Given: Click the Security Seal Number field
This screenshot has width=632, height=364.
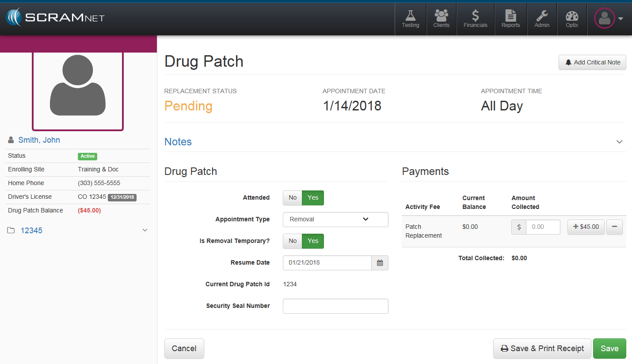Looking at the screenshot, I should click(x=335, y=306).
